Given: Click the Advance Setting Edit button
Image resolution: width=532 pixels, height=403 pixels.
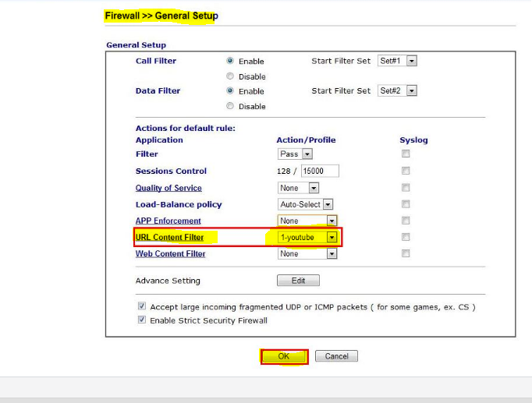Looking at the screenshot, I should pyautogui.click(x=298, y=281).
